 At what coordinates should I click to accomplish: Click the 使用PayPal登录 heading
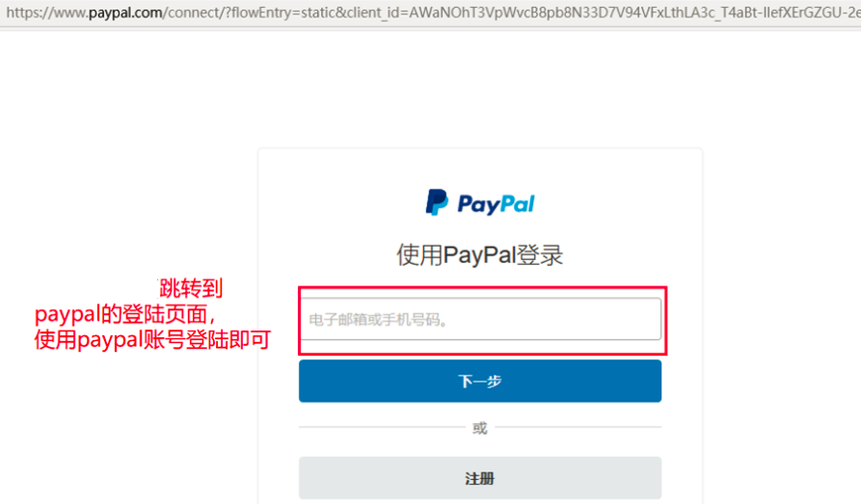(480, 255)
